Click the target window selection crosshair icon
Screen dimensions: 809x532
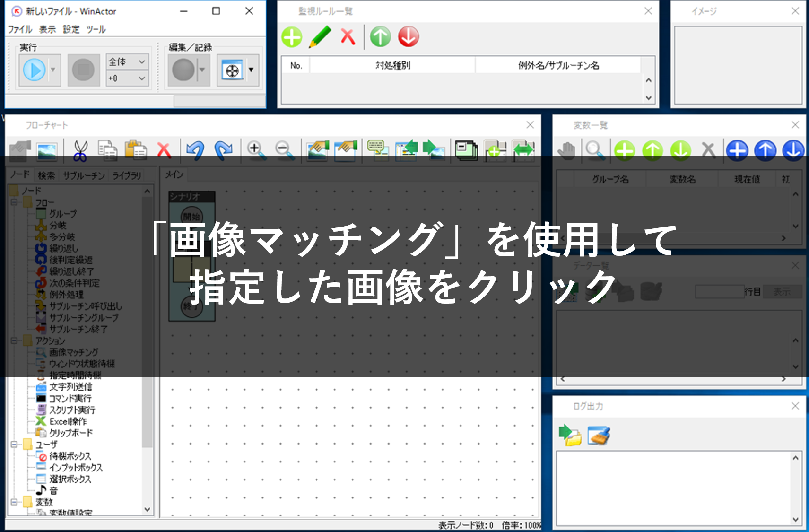232,70
